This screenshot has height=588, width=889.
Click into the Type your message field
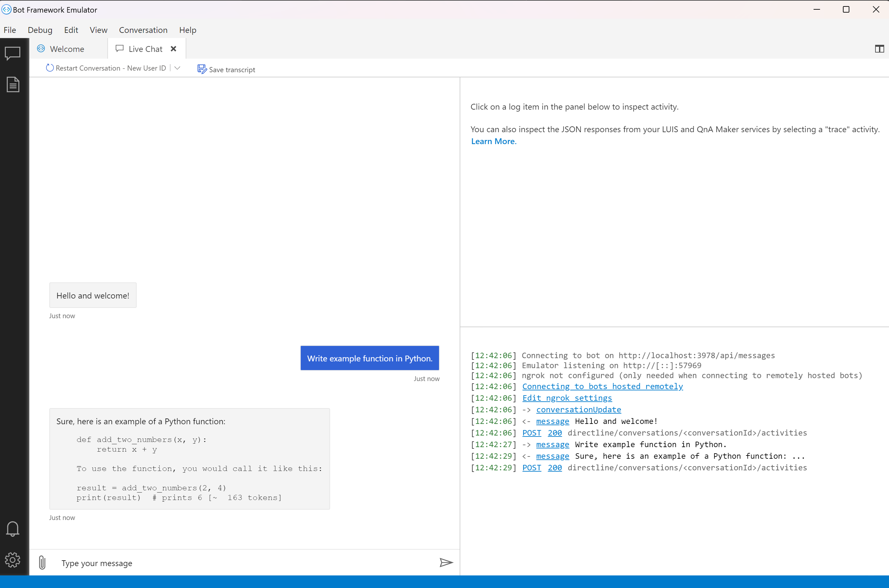244,563
